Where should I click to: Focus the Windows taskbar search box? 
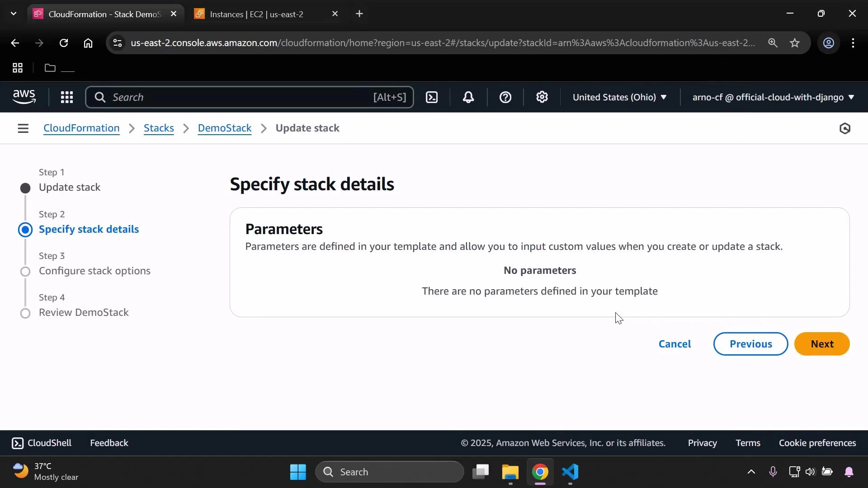390,472
